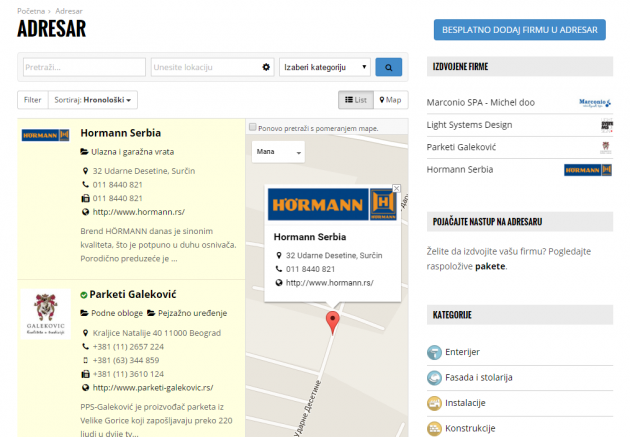Switch to Map view
Image resolution: width=630 pixels, height=437 pixels.
coord(391,100)
